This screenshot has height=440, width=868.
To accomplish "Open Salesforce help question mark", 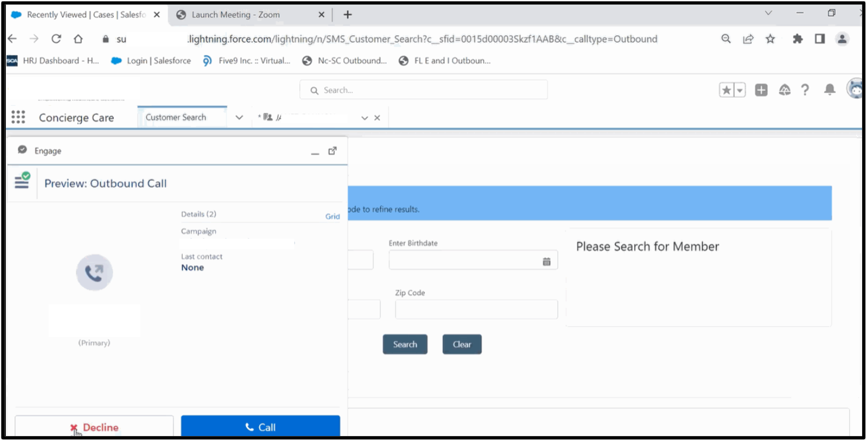I will (x=805, y=90).
